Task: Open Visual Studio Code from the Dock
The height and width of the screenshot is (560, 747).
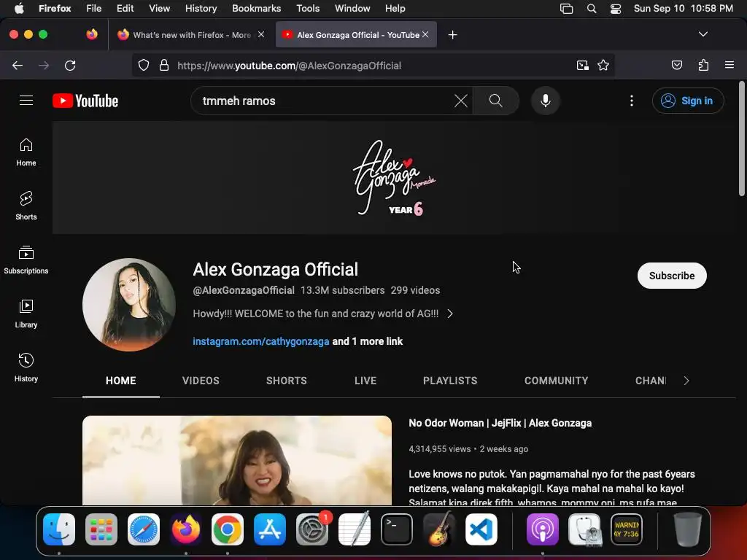Action: 481,529
